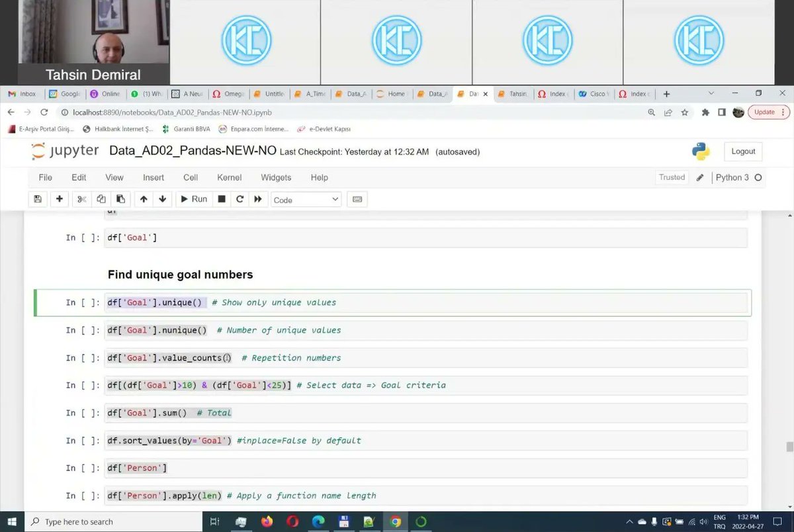Open e-Devlet Kapısı bookmark
Viewport: 794px width, 532px height.
(x=324, y=129)
